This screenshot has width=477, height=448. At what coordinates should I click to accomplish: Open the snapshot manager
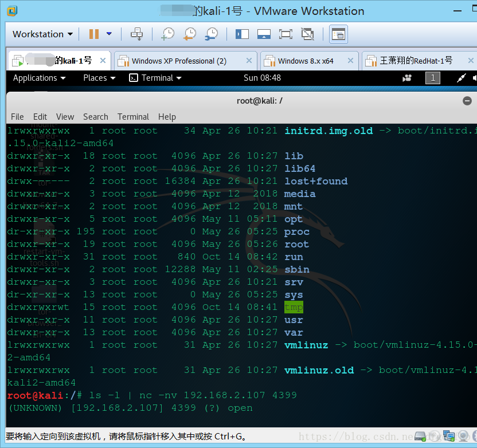pyautogui.click(x=212, y=34)
